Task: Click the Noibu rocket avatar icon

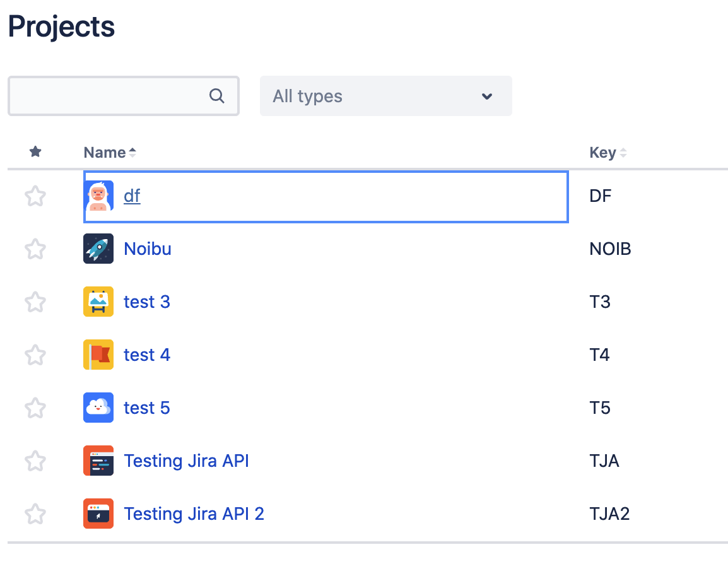Action: tap(98, 249)
